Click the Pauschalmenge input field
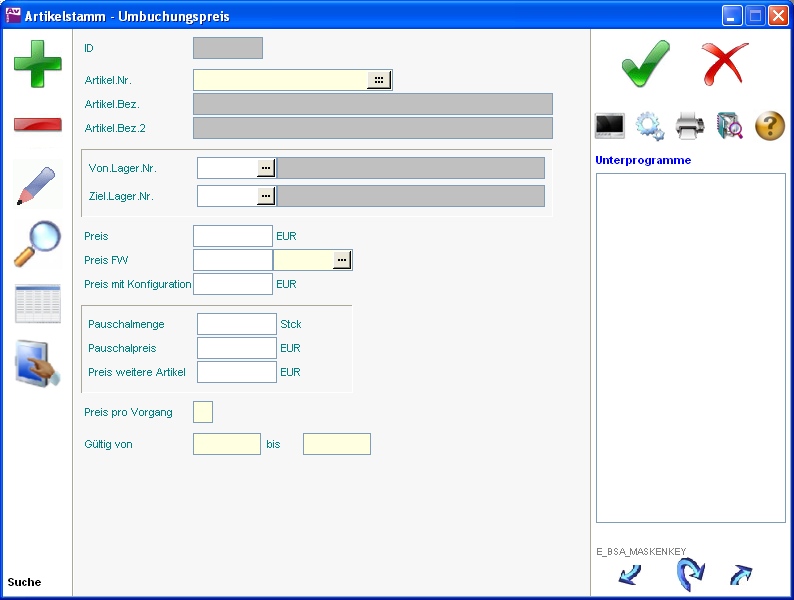 coord(237,324)
